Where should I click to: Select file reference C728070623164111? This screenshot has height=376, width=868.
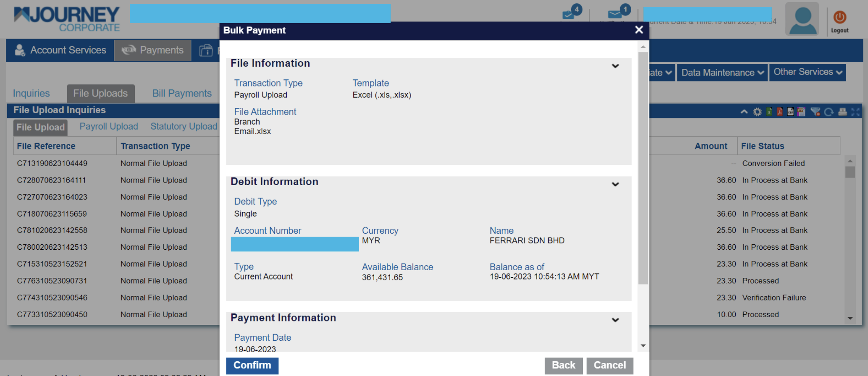[51, 180]
